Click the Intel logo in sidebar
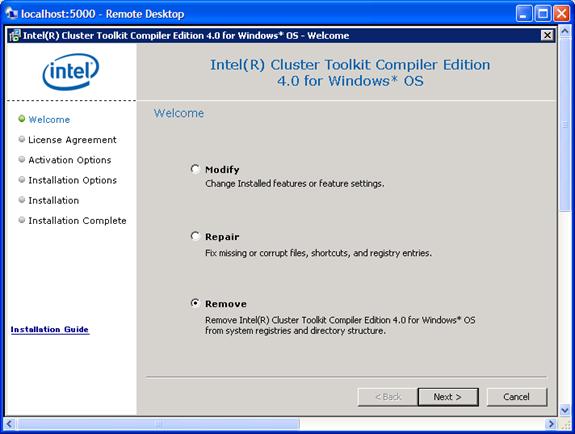This screenshot has width=575, height=434. pos(71,71)
